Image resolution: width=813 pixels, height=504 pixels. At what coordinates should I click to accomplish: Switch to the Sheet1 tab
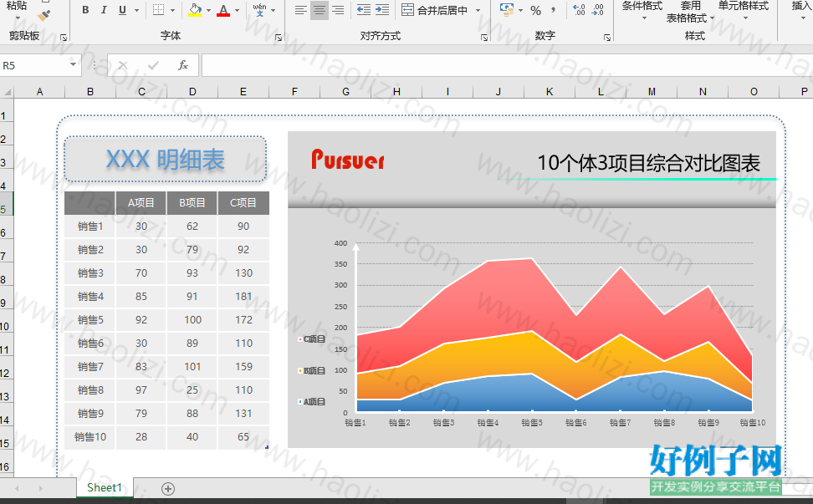click(105, 488)
